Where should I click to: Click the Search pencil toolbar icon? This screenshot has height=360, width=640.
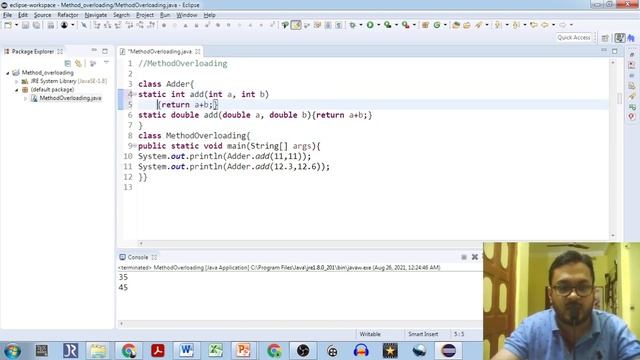(x=478, y=25)
